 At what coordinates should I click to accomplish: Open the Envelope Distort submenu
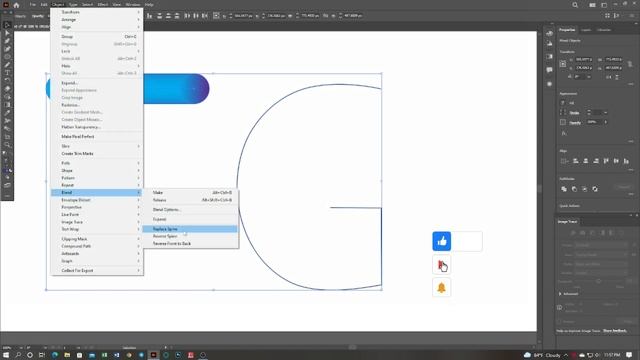pyautogui.click(x=97, y=200)
